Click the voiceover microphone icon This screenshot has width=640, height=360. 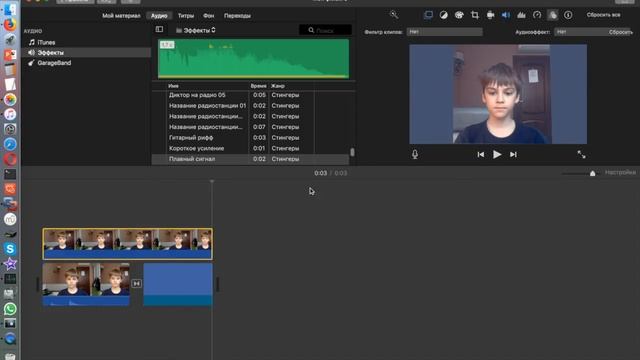tap(415, 154)
